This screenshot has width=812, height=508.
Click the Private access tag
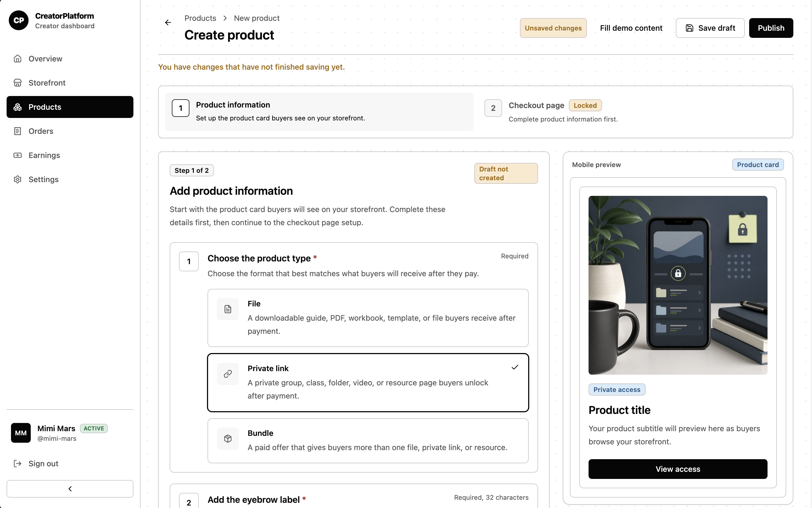click(x=617, y=390)
